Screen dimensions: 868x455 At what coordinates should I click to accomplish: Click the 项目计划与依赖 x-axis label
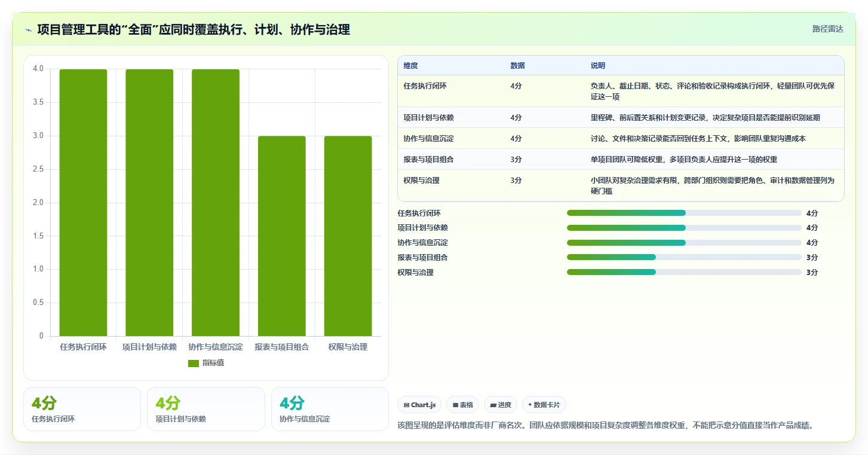click(x=149, y=347)
